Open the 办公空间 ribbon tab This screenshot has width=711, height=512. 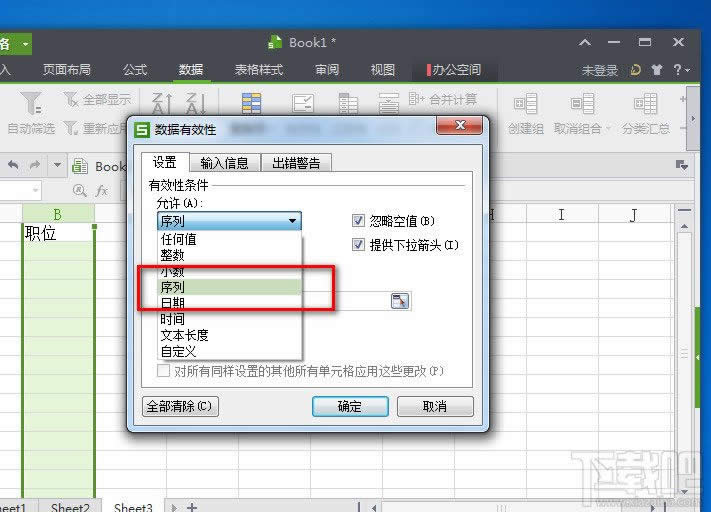click(454, 69)
